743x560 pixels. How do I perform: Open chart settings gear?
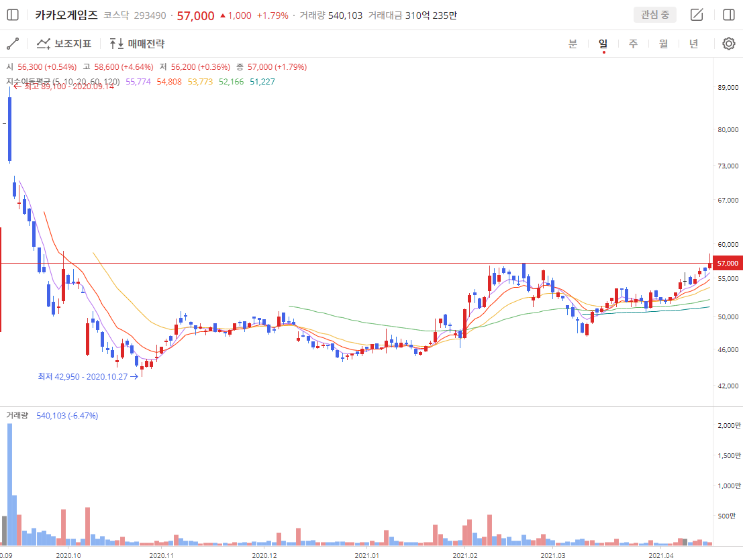(x=728, y=44)
